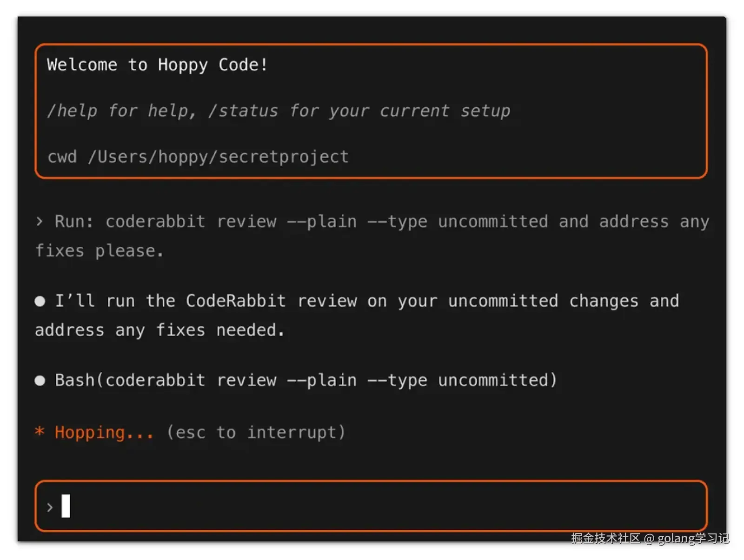Click the white bullet beside the Bash command

point(40,381)
